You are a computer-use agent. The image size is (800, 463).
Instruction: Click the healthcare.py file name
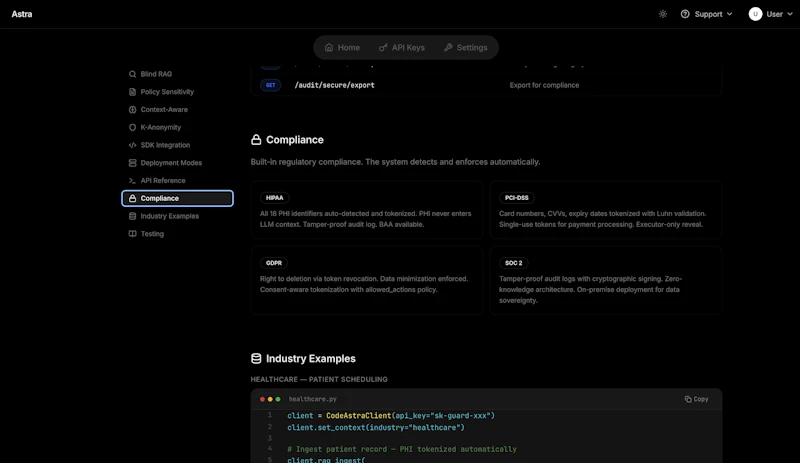click(x=313, y=399)
